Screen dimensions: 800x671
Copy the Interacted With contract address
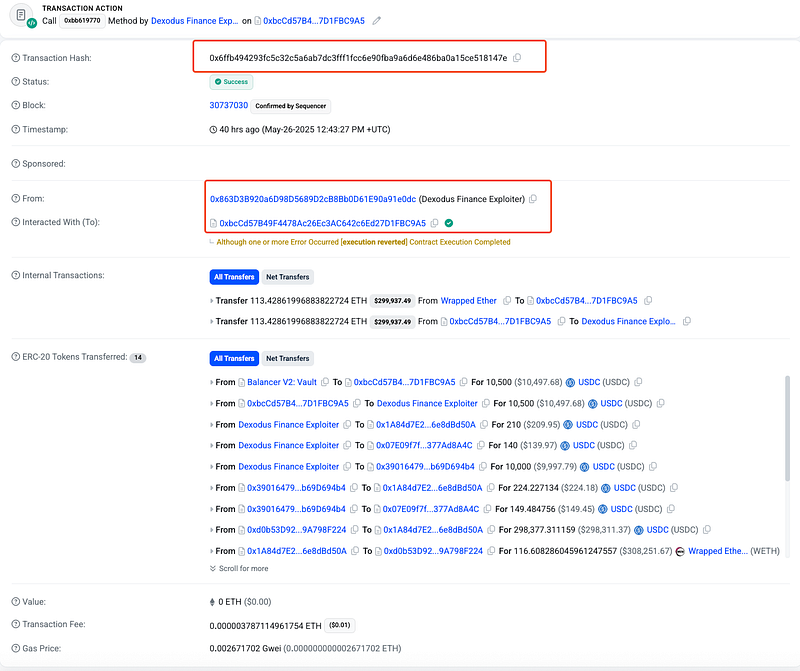[x=435, y=223]
